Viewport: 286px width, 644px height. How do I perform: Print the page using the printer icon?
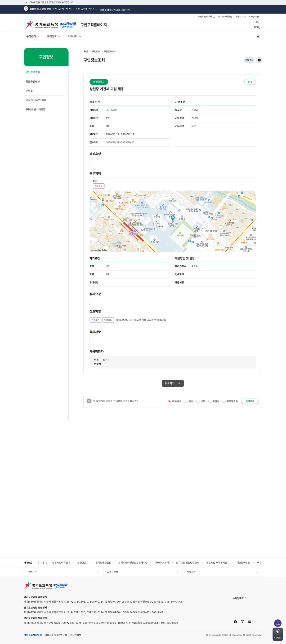(259, 60)
